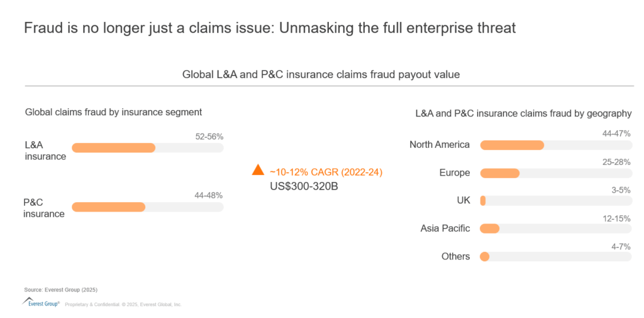Screen dimensions: 644x318
Task: Select the P&C insurance progress bar
Action: (147, 207)
